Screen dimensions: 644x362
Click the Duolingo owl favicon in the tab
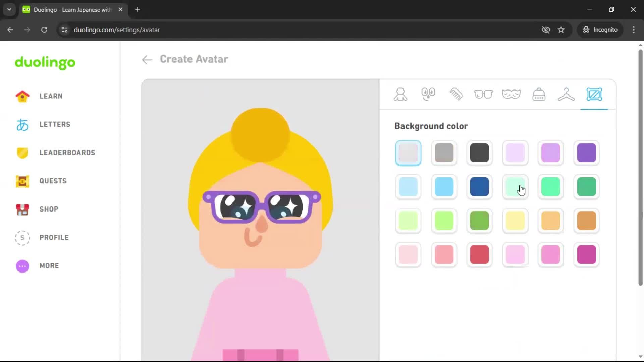click(26, 9)
